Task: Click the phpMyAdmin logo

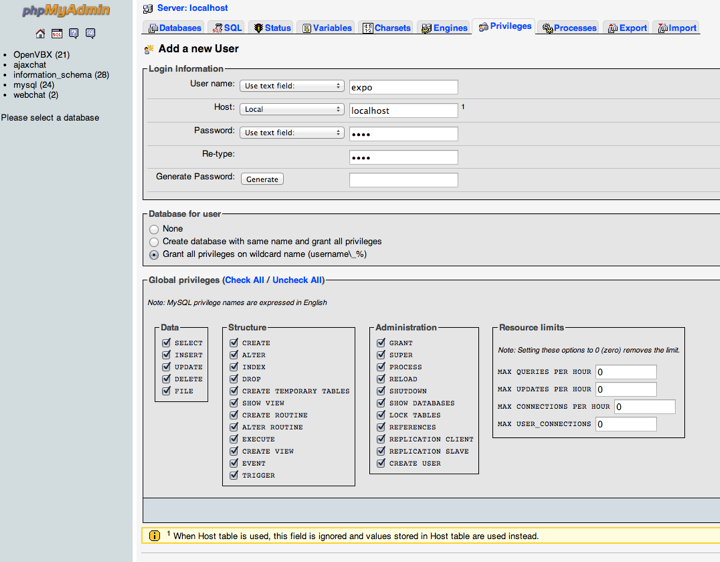Action: [x=67, y=10]
